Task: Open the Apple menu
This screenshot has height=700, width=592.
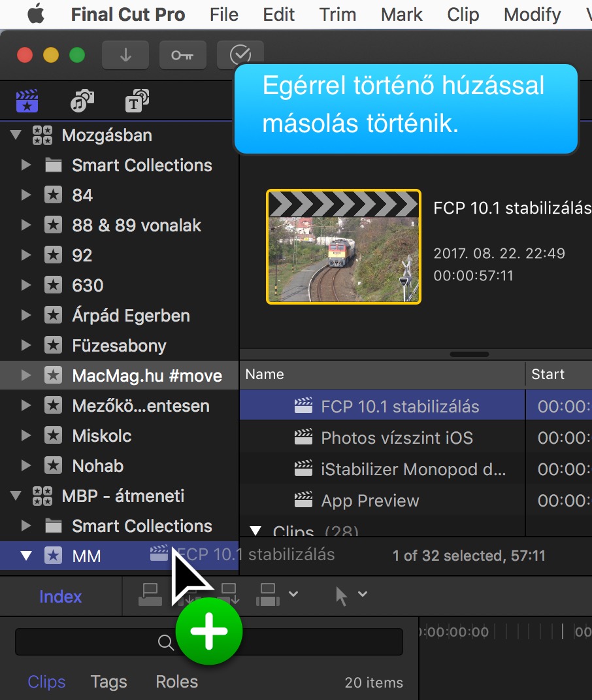Action: (36, 14)
